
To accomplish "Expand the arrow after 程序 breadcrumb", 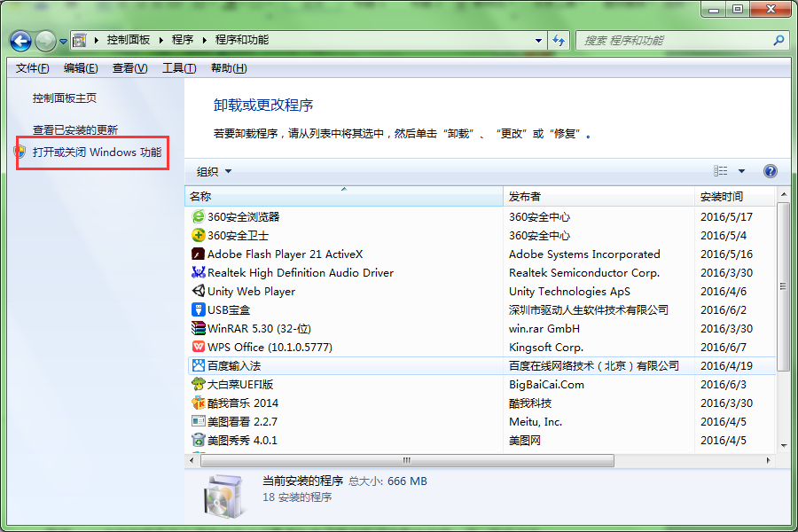I will [204, 40].
